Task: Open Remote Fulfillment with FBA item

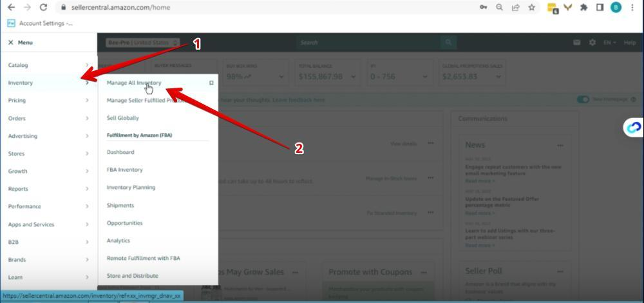Action: point(144,258)
